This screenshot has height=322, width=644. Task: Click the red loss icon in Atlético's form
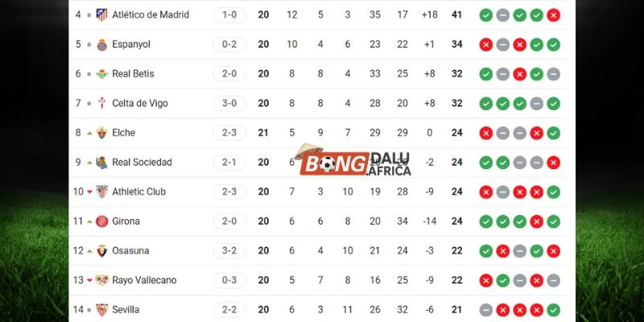[x=553, y=14]
